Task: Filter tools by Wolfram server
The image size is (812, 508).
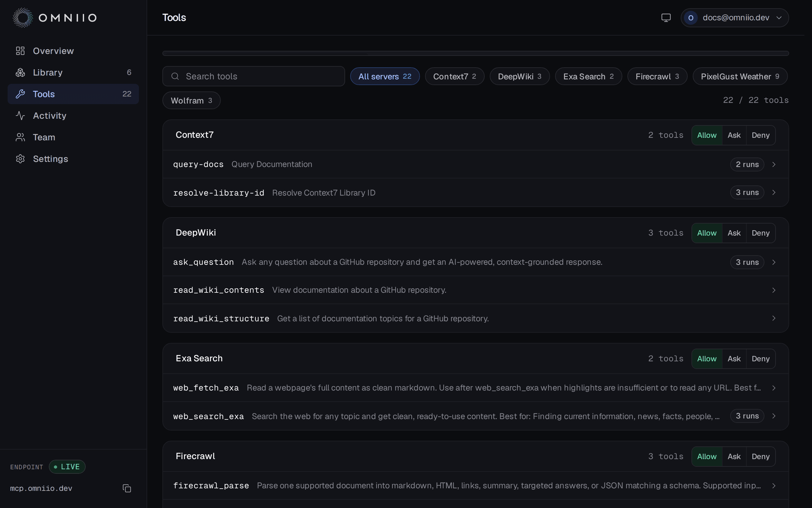Action: 192,100
